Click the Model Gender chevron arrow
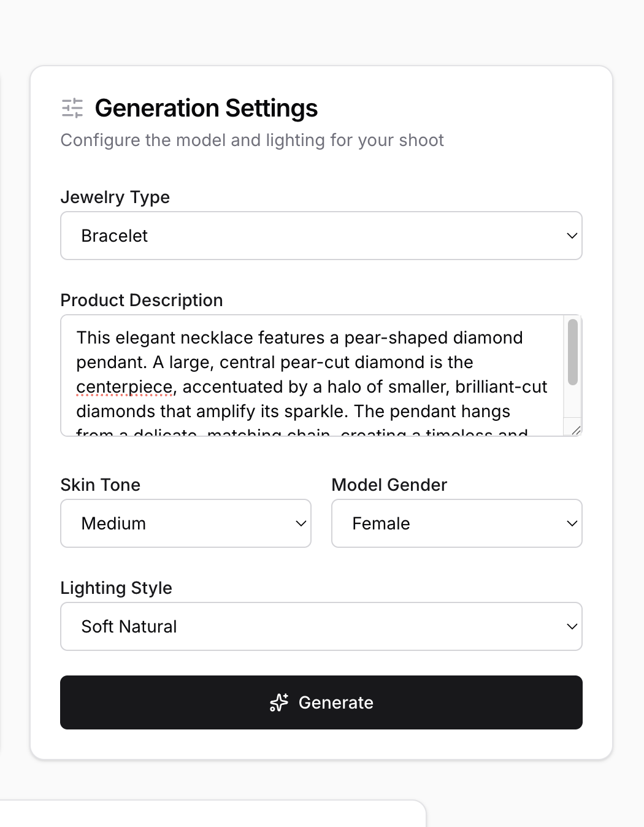The height and width of the screenshot is (827, 644). (x=572, y=523)
